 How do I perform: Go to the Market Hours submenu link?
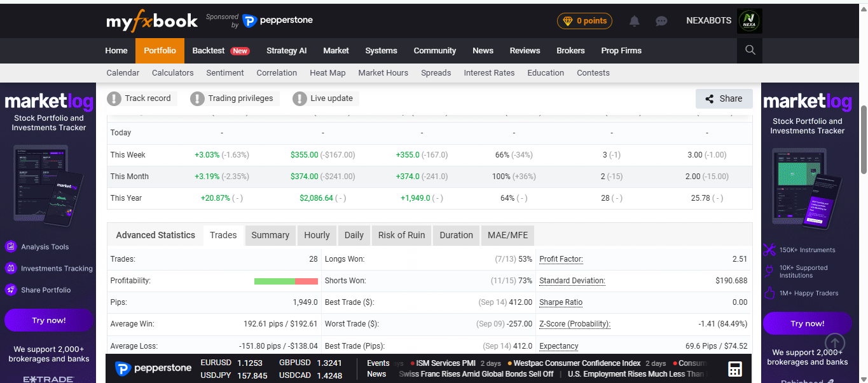click(x=383, y=73)
